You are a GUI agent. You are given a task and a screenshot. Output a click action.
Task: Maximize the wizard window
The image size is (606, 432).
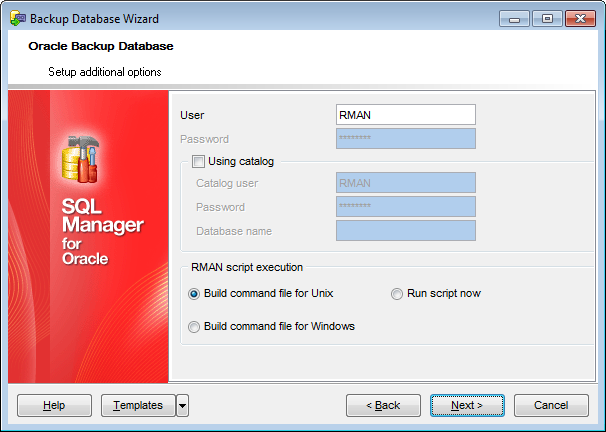pos(547,19)
